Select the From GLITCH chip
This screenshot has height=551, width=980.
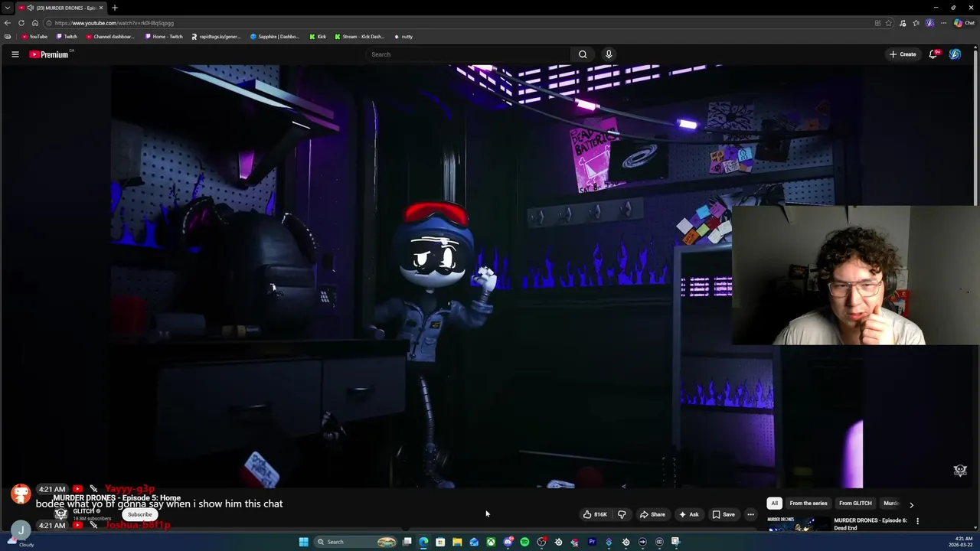coord(855,504)
